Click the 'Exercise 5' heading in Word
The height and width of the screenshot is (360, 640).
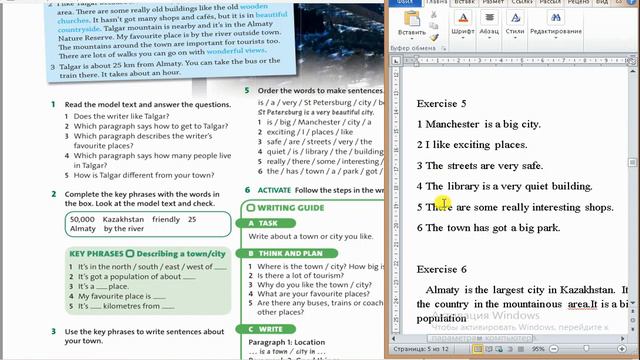click(x=441, y=104)
